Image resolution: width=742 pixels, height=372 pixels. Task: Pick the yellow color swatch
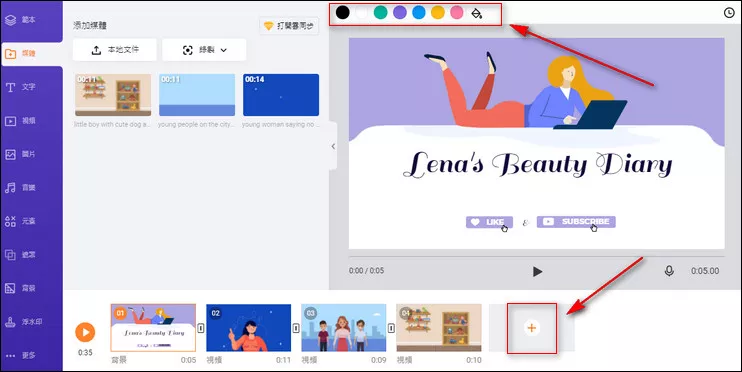[x=438, y=13]
